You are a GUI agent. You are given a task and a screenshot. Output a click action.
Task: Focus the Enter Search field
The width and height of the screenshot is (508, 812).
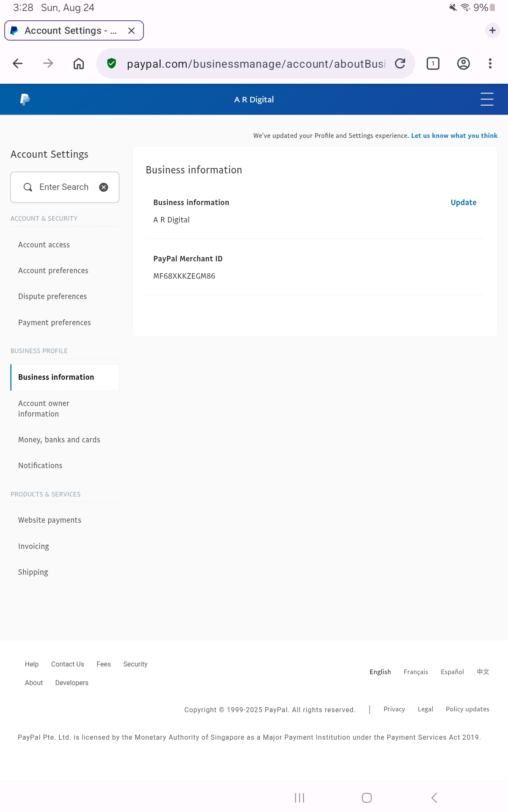pyautogui.click(x=65, y=187)
